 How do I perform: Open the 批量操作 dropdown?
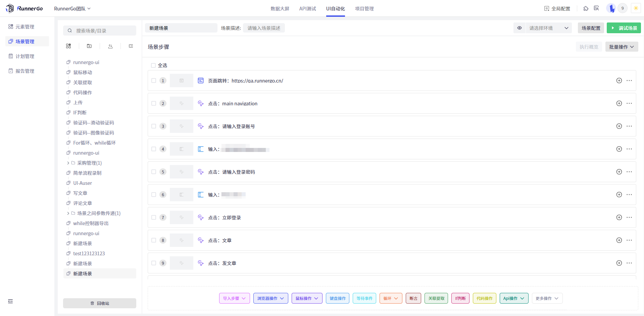pyautogui.click(x=621, y=47)
